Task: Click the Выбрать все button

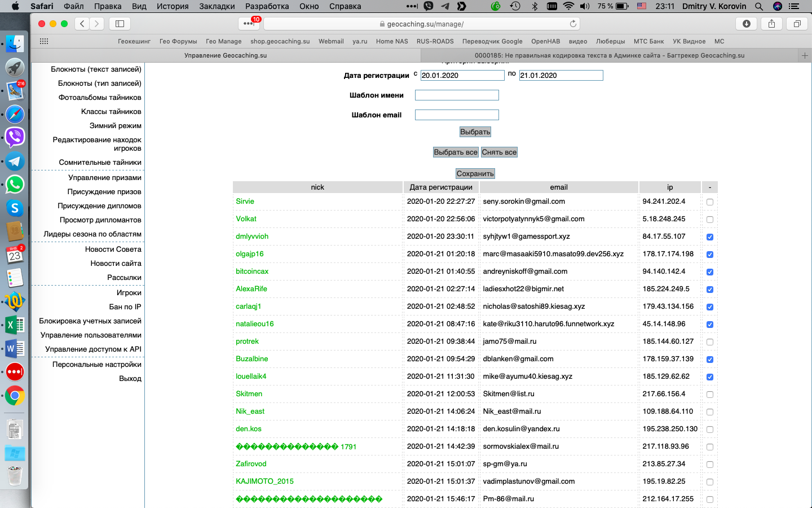Action: [x=456, y=152]
